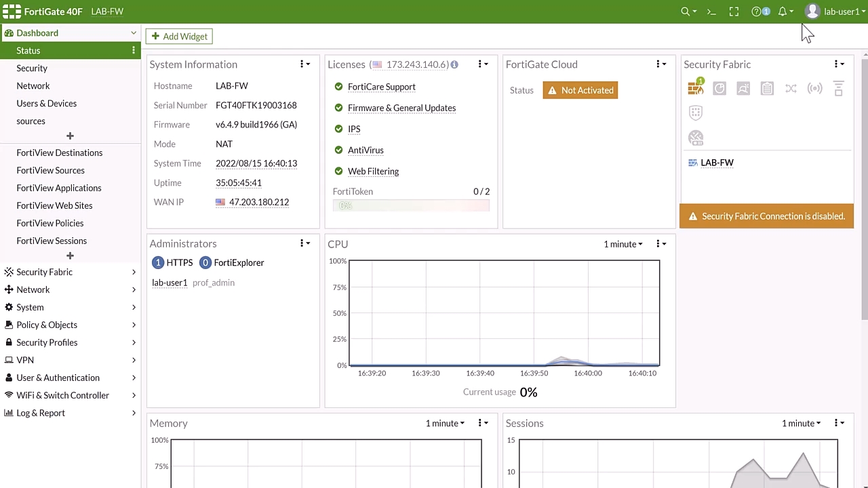Click the FortiToken usage progress bar
Screen dimensions: 868x488
[411, 205]
